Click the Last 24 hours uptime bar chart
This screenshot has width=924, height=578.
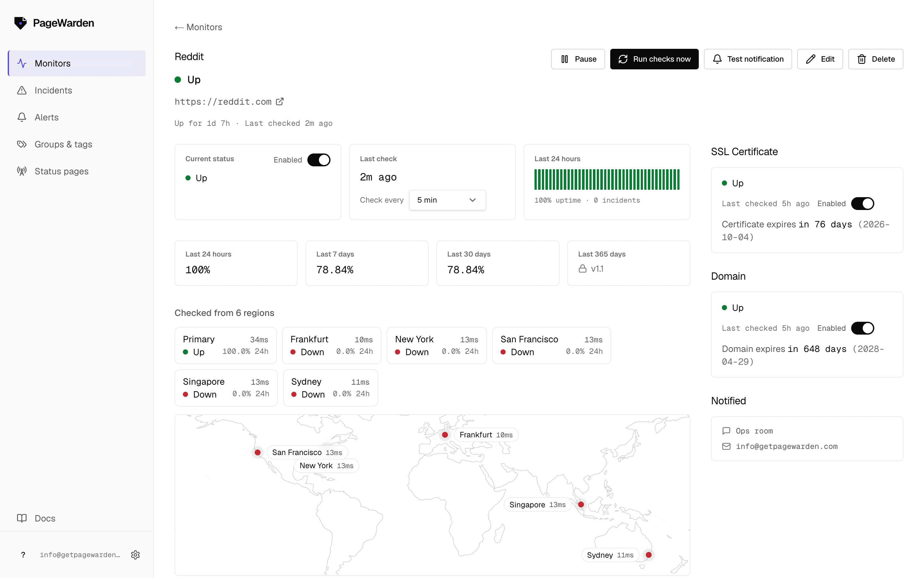[607, 179]
